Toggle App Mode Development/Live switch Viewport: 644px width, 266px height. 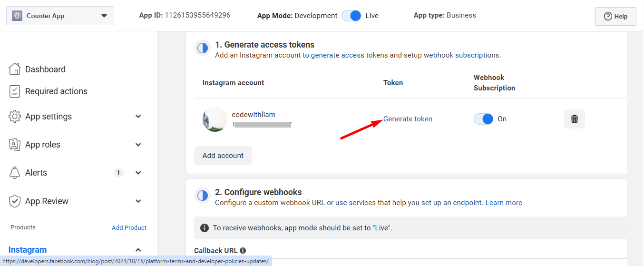[x=352, y=15]
